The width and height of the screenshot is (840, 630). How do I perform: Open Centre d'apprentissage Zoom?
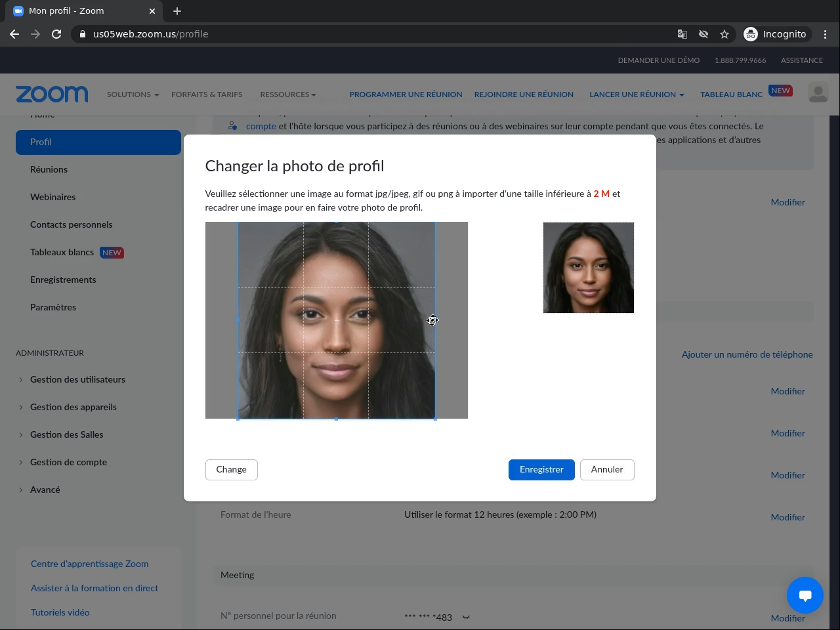coord(89,564)
